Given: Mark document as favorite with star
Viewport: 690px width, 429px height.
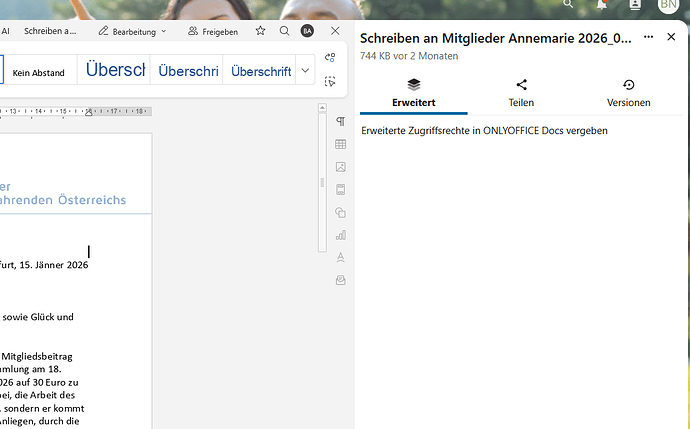Looking at the screenshot, I should [x=260, y=31].
